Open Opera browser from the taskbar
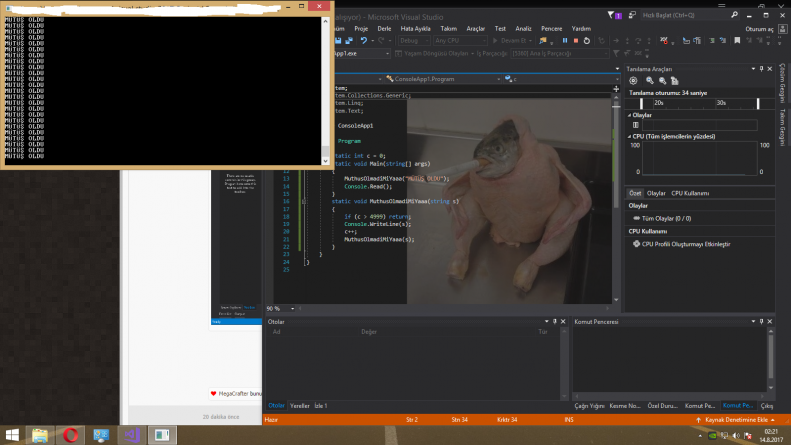791x445 pixels. coord(71,435)
